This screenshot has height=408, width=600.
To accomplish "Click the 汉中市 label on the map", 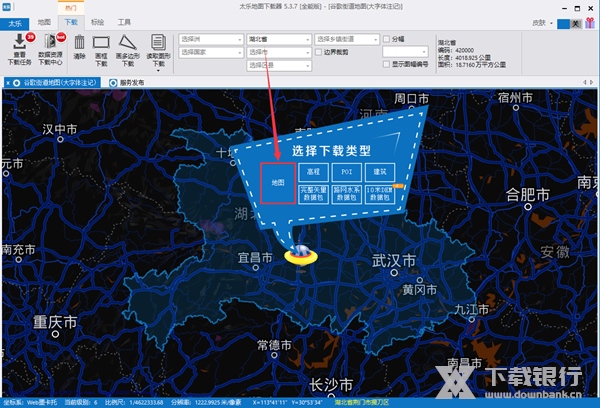I will pos(60,129).
